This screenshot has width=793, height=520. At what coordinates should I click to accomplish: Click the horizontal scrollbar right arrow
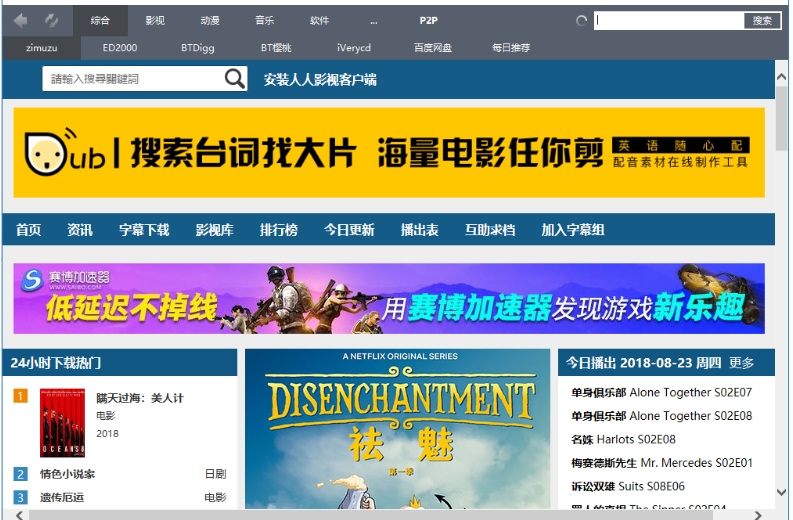pyautogui.click(x=758, y=515)
